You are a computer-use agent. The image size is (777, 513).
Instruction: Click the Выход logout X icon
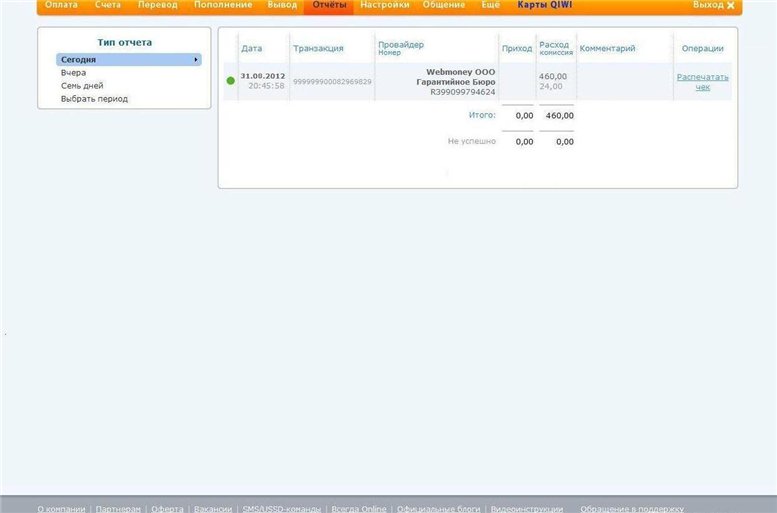click(730, 6)
